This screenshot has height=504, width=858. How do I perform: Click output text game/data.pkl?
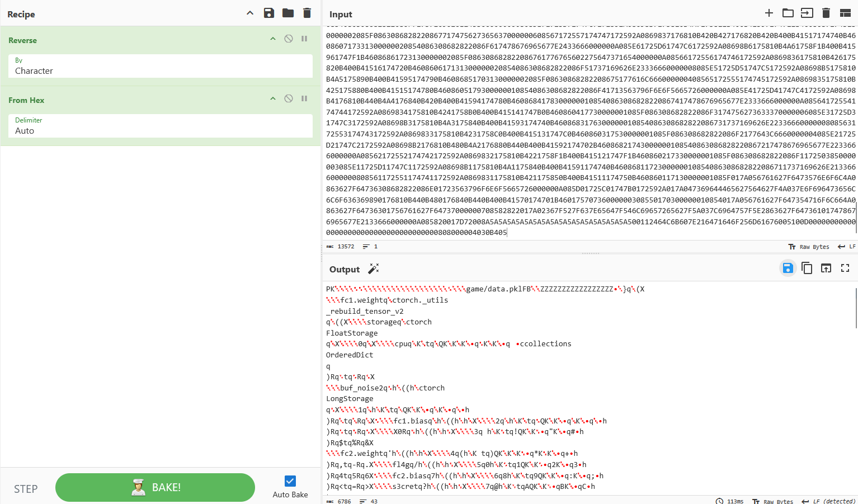498,289
